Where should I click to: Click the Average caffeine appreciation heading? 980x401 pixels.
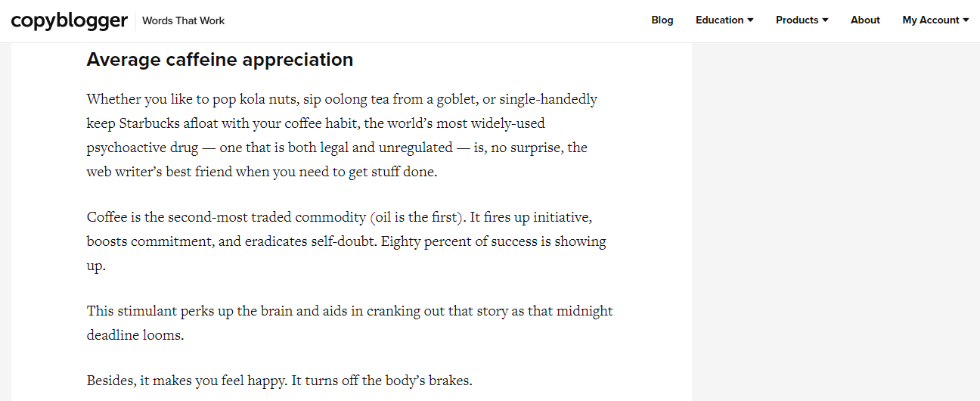coord(220,60)
